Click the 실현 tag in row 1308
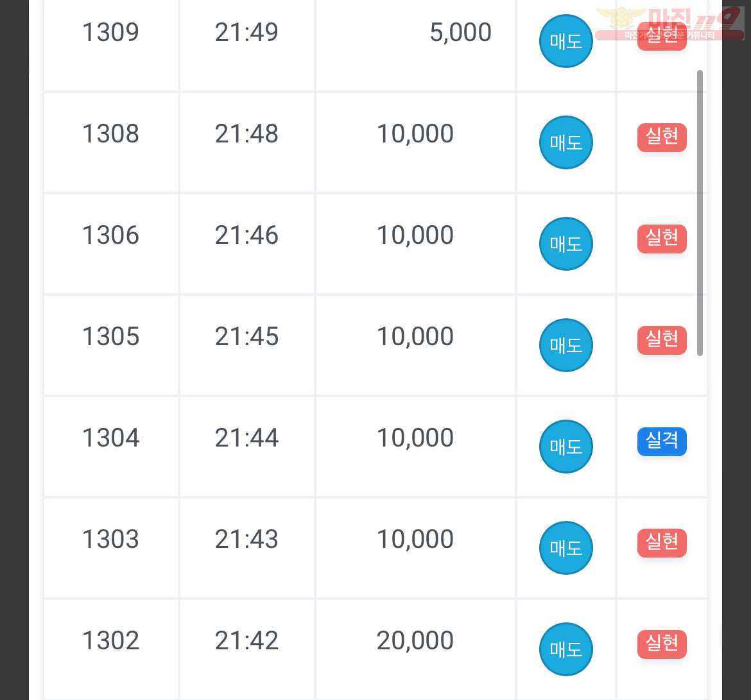The image size is (751, 700). [x=661, y=137]
